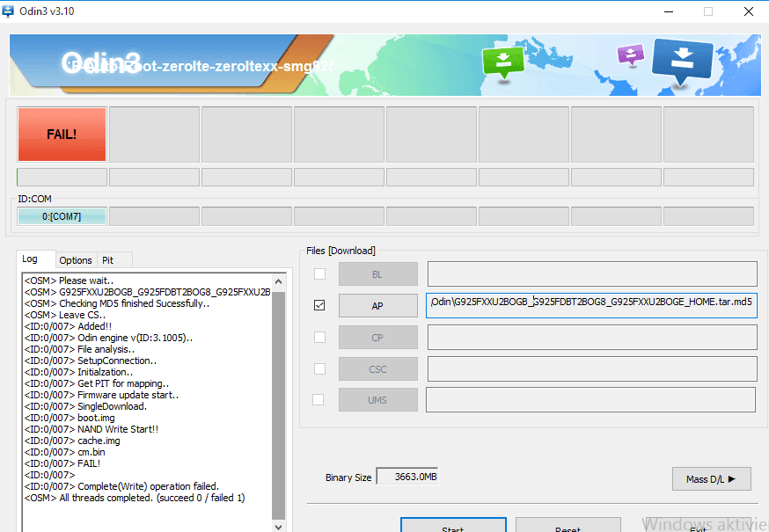
Task: Click the log scrollbar up arrow
Action: click(x=278, y=282)
